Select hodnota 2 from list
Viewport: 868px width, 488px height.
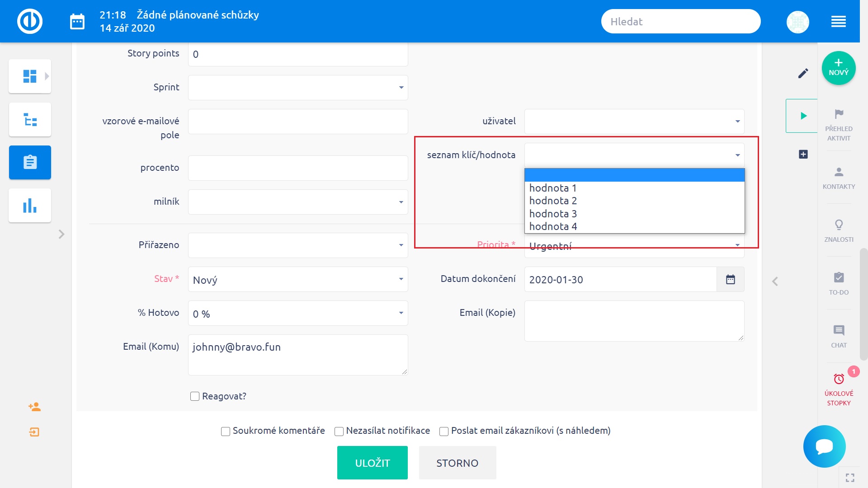coord(553,201)
